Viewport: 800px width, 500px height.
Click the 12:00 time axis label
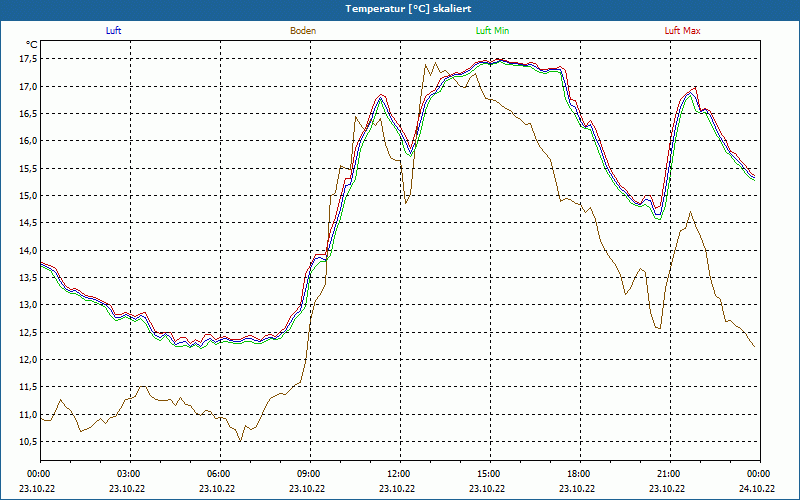coord(397,474)
